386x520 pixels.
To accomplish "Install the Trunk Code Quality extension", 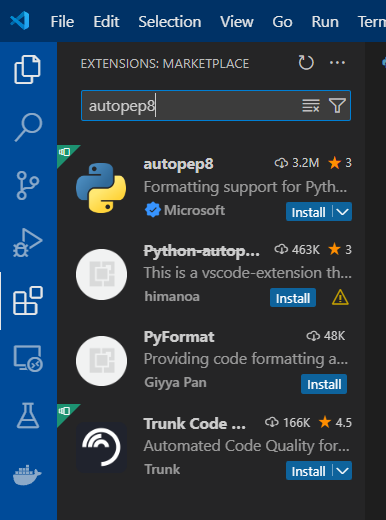I will click(309, 471).
